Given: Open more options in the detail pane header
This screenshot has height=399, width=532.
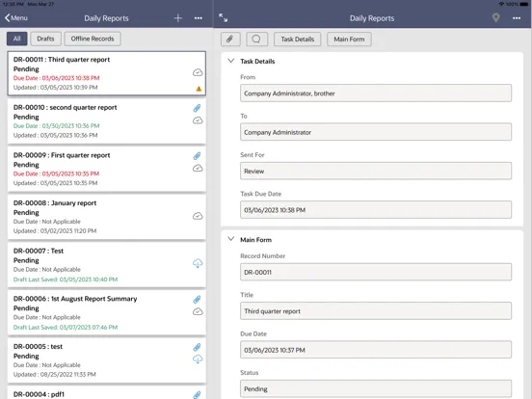Looking at the screenshot, I should point(517,18).
